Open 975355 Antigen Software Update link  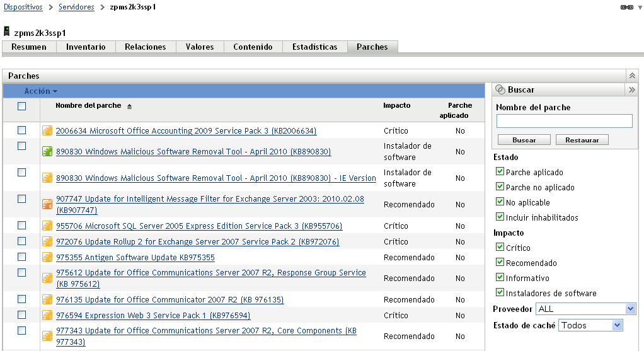click(x=135, y=257)
